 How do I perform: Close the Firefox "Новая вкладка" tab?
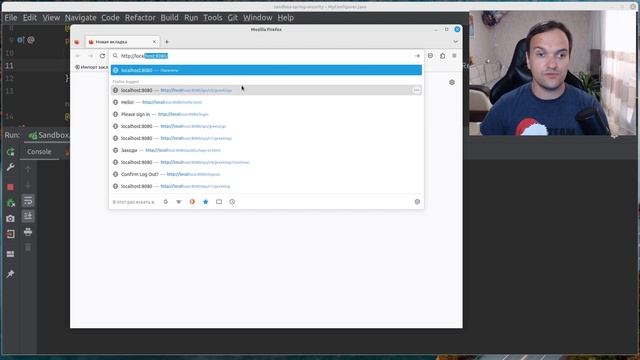pos(154,42)
